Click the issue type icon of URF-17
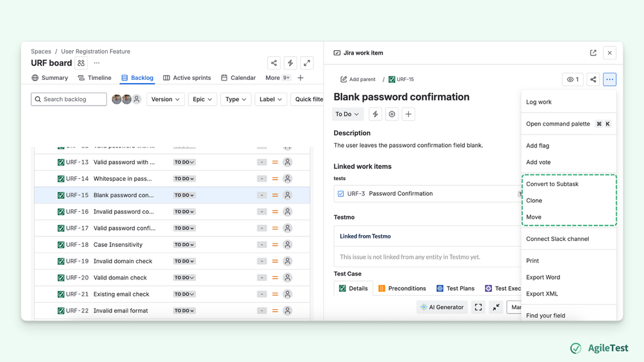 (x=61, y=228)
